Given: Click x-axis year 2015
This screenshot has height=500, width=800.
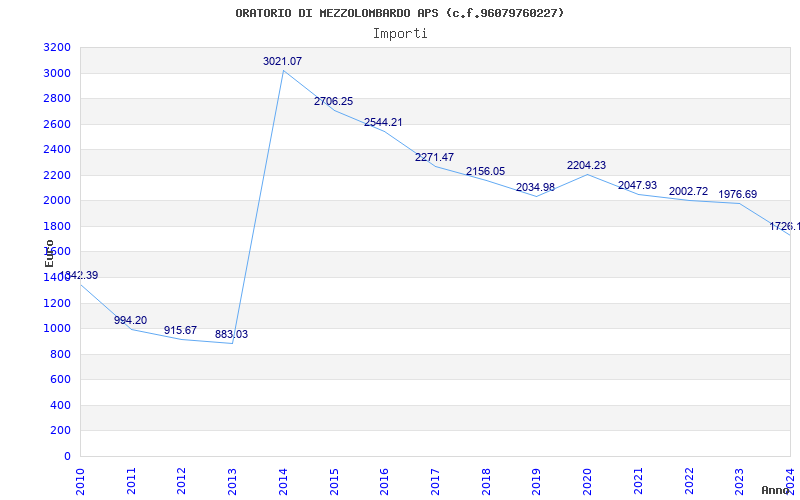Looking at the screenshot, I should tap(334, 482).
